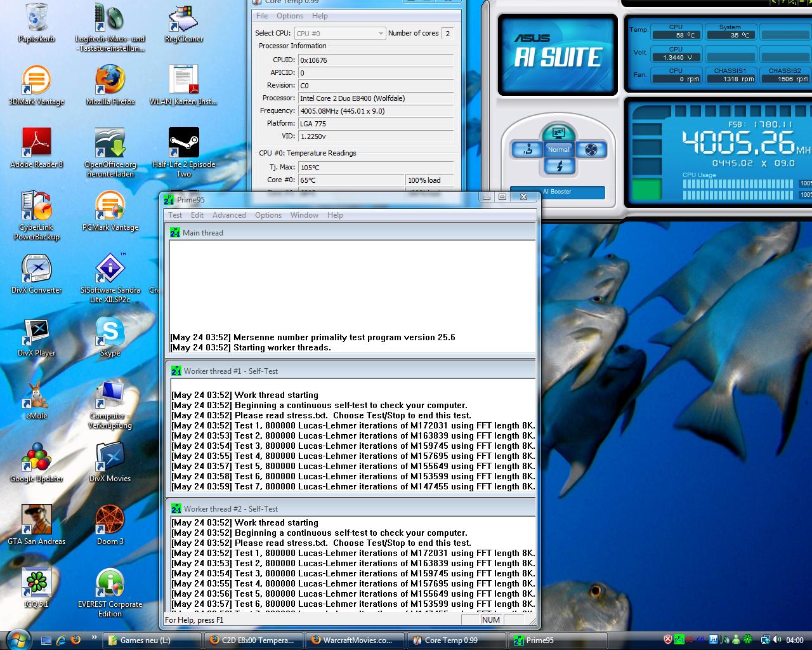Viewport: 812px width, 650px height.
Task: Click the AI Booster button
Action: (x=558, y=192)
